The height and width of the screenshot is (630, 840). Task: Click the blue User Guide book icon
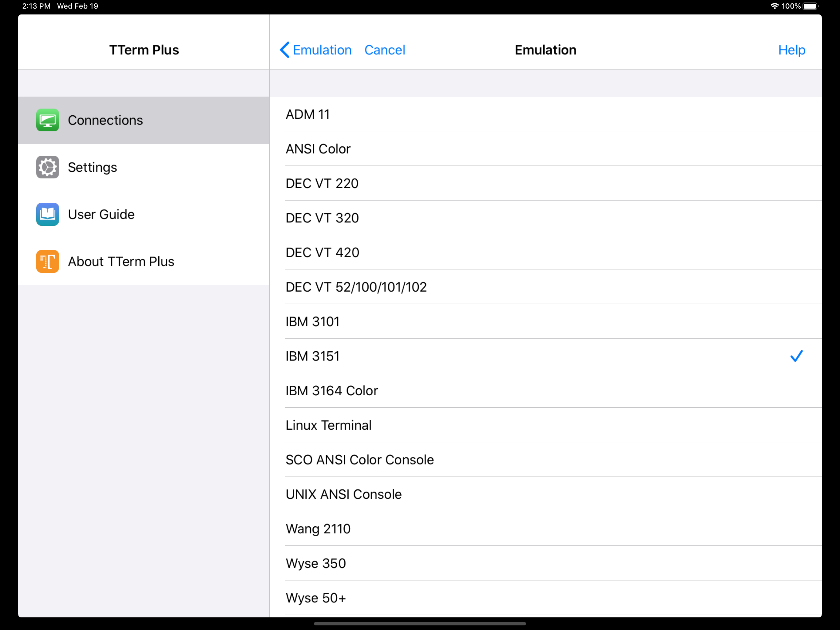pyautogui.click(x=47, y=214)
